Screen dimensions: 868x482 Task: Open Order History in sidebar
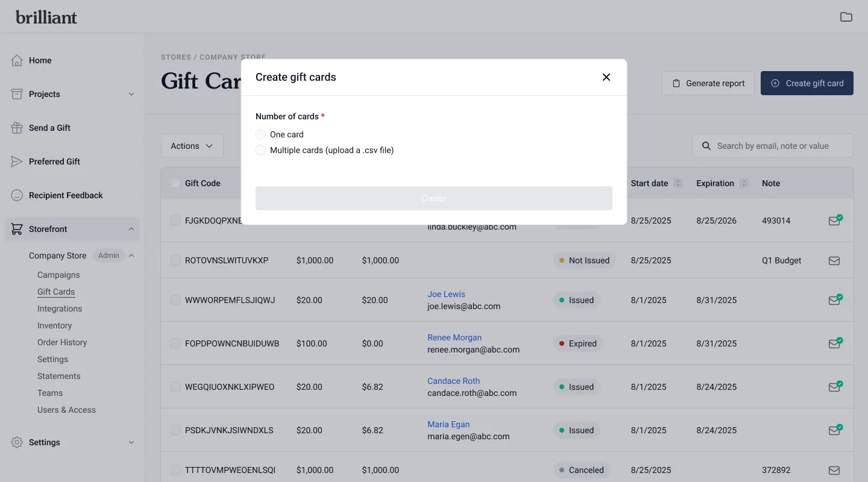62,342
